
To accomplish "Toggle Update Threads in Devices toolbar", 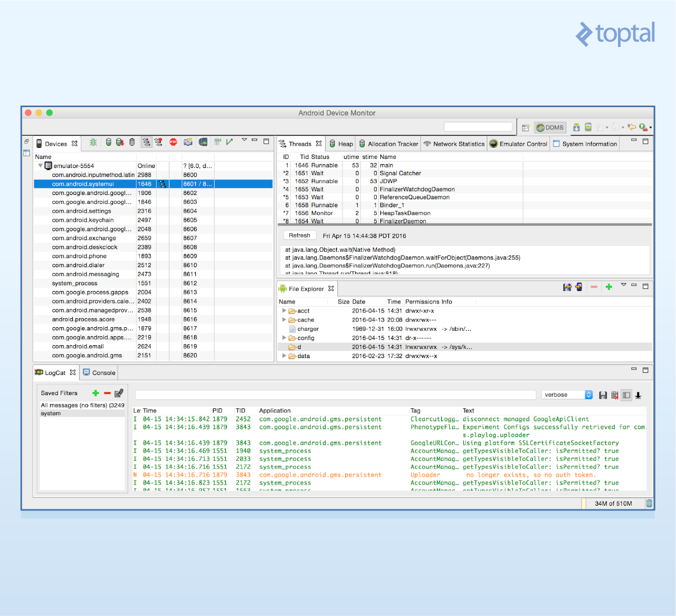I will point(146,143).
